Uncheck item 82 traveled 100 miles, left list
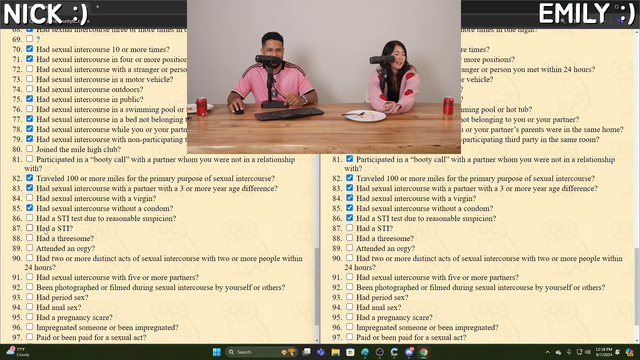The width and height of the screenshot is (640, 360). click(x=29, y=178)
